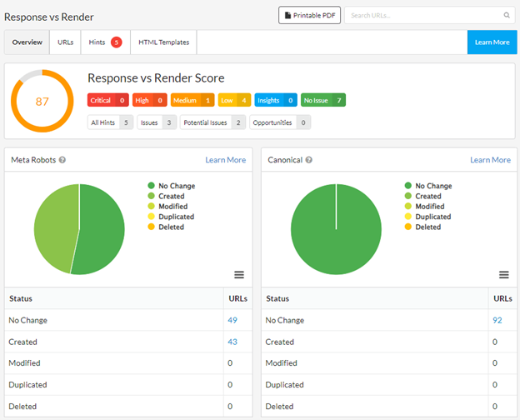Image resolution: width=520 pixels, height=420 pixels.
Task: Filter by Insights badge
Action: coord(276,100)
